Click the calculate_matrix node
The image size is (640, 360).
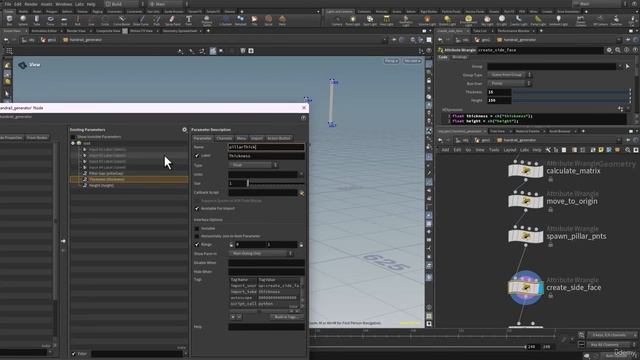pyautogui.click(x=526, y=170)
